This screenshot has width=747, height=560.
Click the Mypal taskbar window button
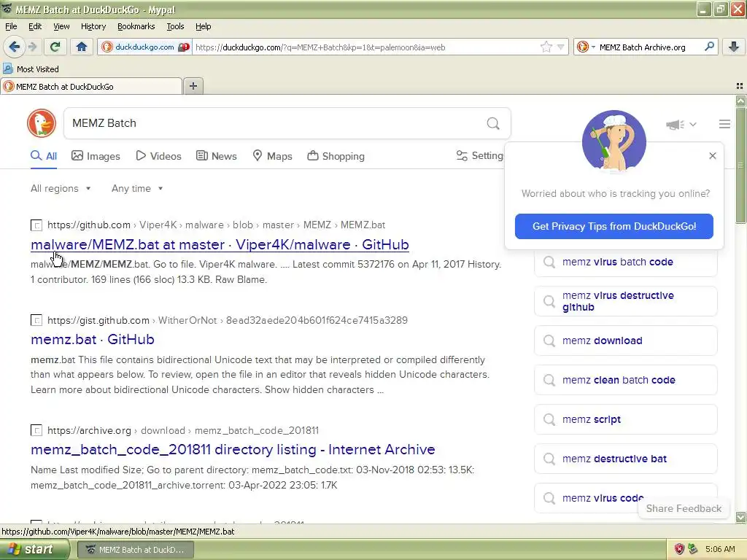point(136,550)
